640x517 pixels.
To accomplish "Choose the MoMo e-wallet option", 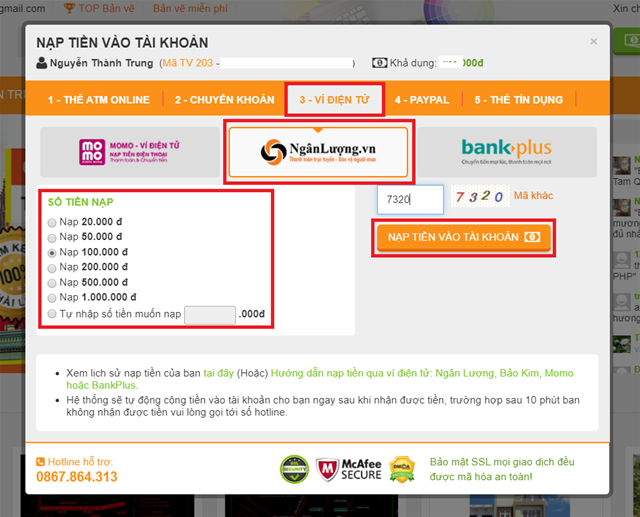I will (130, 152).
